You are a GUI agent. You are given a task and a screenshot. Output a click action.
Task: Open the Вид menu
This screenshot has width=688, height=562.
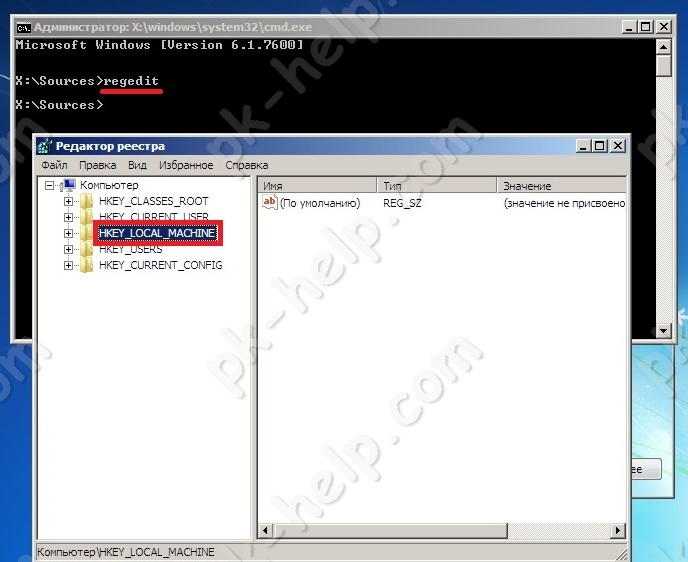[x=137, y=165]
